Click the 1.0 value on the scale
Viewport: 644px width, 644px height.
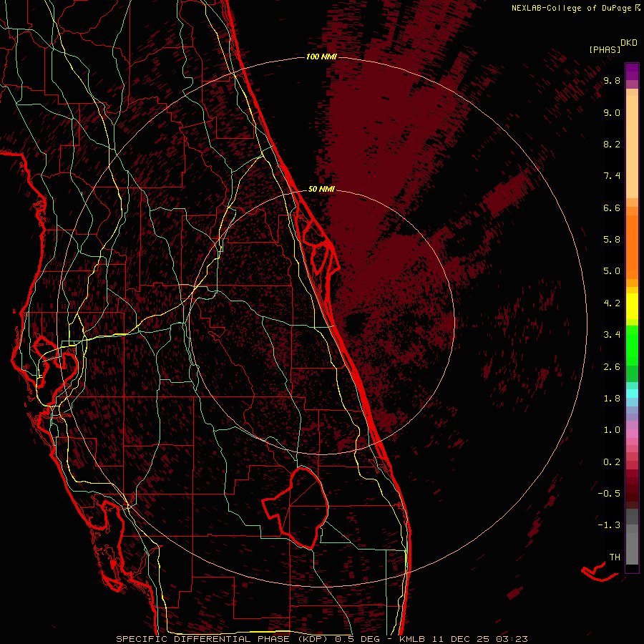(612, 431)
